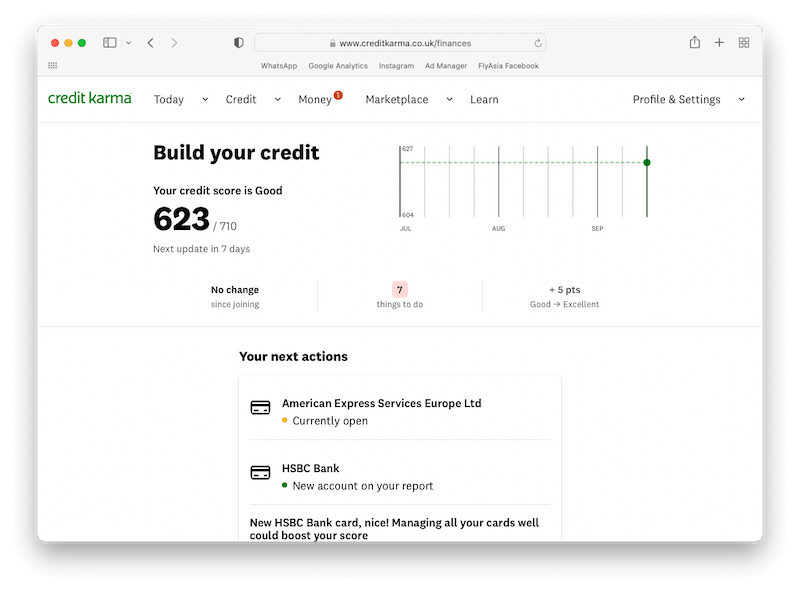
Task: Open the Learn menu item
Action: [484, 100]
